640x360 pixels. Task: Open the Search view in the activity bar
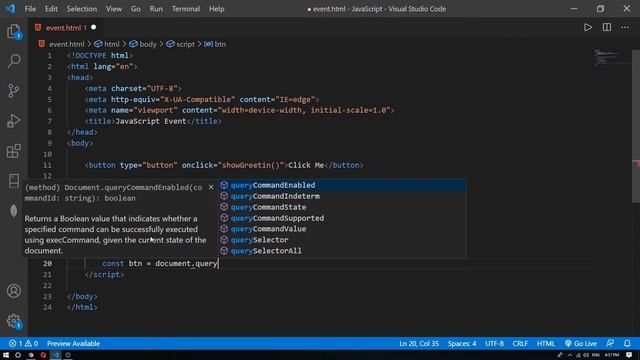click(x=13, y=61)
